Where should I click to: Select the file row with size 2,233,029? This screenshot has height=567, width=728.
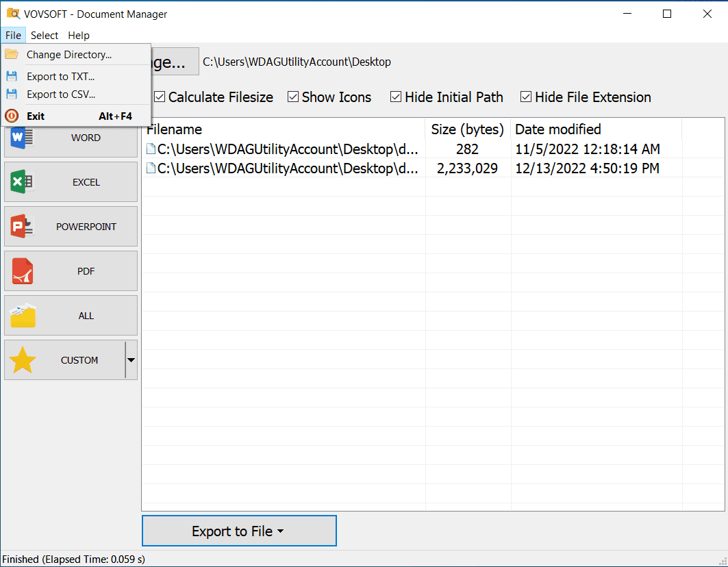(x=433, y=168)
